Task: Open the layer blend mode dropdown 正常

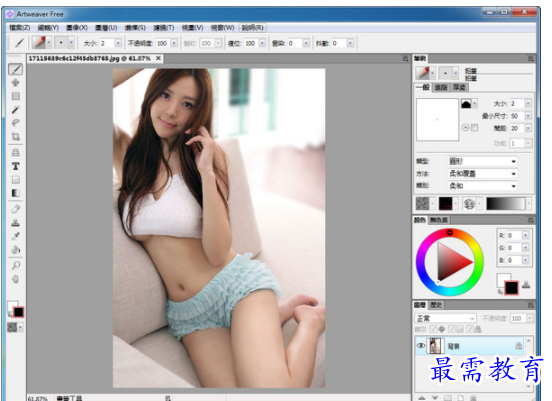Action: click(x=445, y=318)
